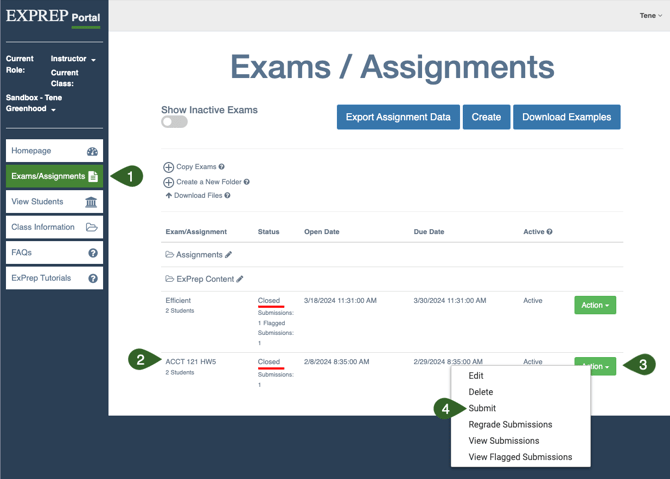Click the ACCT 121 HW5 assignment name
Screen dimensions: 670x479
[x=191, y=361]
